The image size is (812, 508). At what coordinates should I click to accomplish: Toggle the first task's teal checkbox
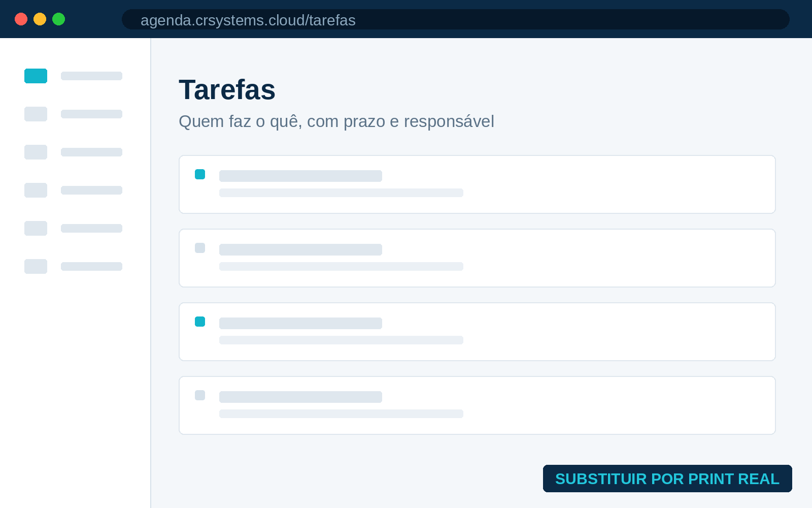tap(200, 174)
